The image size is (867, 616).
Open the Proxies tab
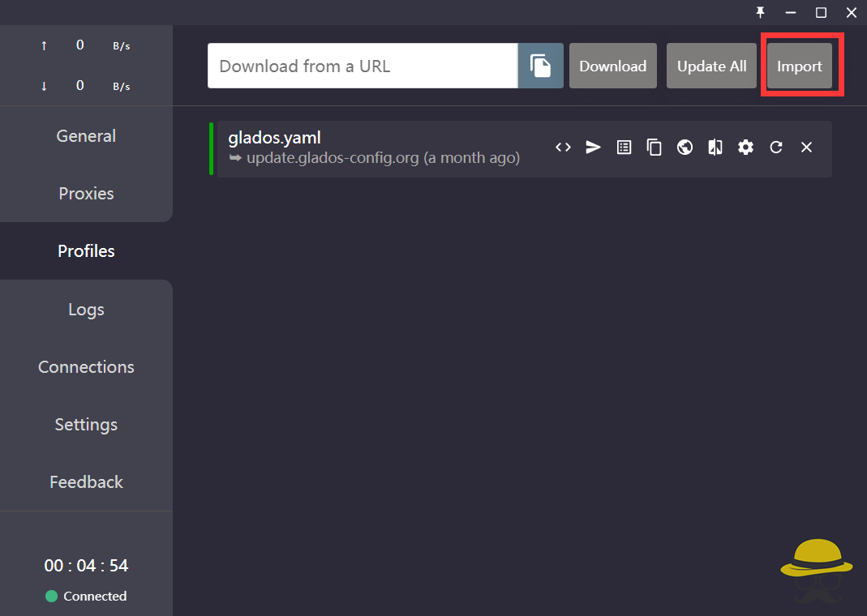(86, 194)
